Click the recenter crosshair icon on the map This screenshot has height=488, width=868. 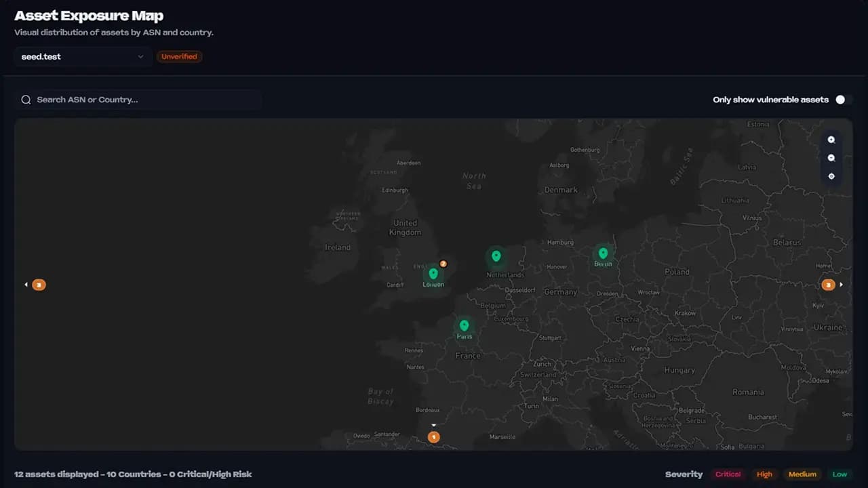(831, 176)
